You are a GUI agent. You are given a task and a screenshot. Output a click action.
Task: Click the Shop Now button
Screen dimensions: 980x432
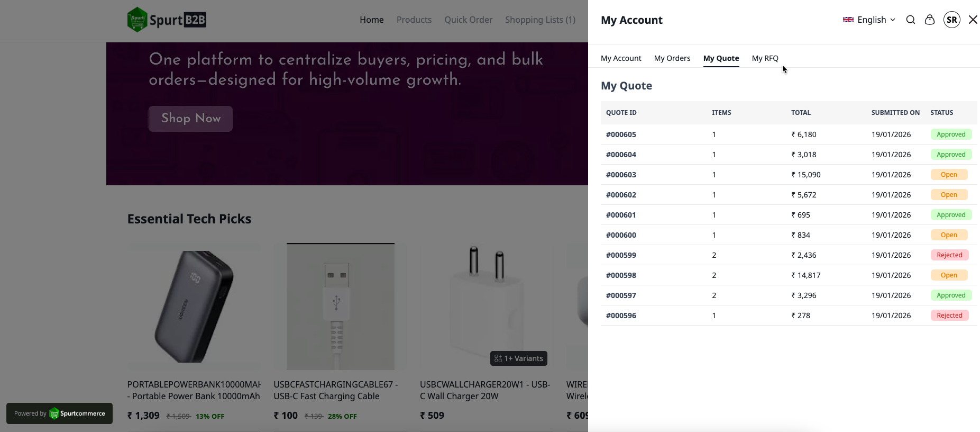[190, 119]
